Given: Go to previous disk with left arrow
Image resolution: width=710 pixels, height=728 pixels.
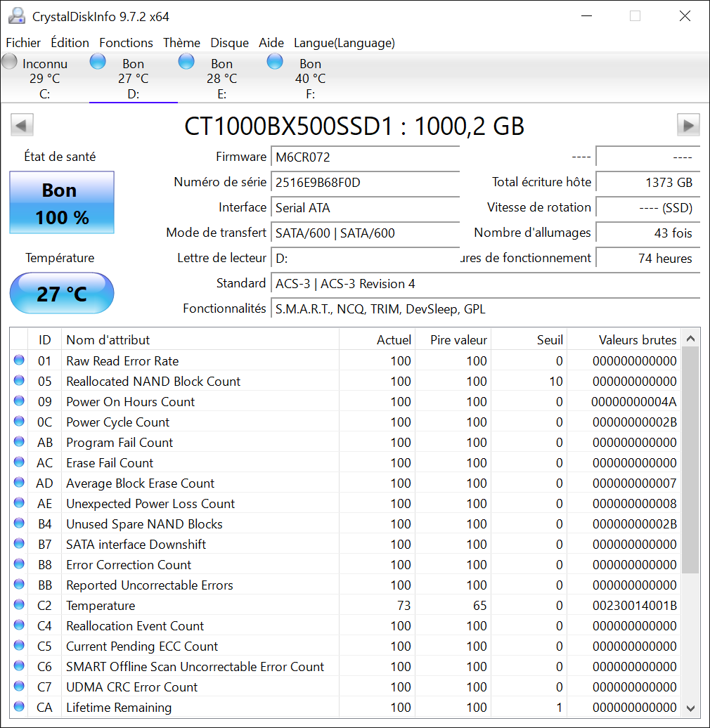Looking at the screenshot, I should 22,125.
